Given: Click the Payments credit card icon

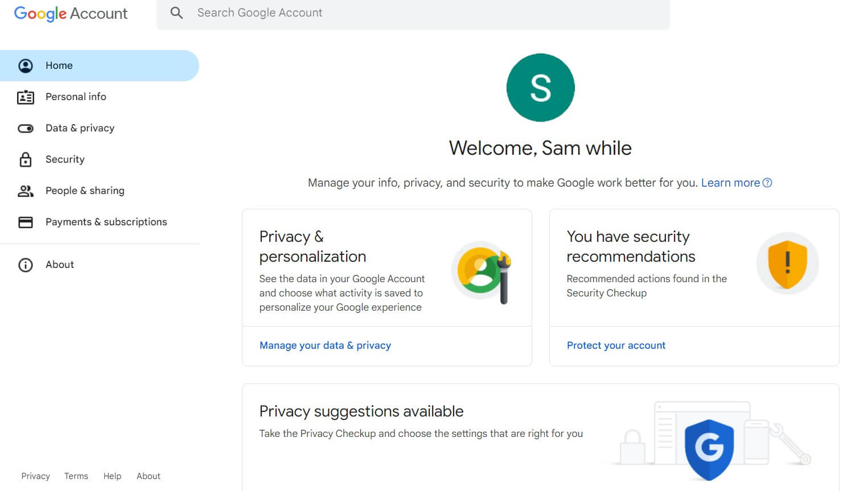Looking at the screenshot, I should [26, 222].
